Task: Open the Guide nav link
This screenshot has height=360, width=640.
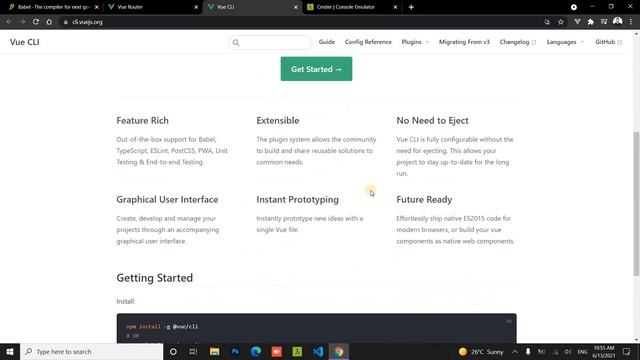Action: click(327, 42)
